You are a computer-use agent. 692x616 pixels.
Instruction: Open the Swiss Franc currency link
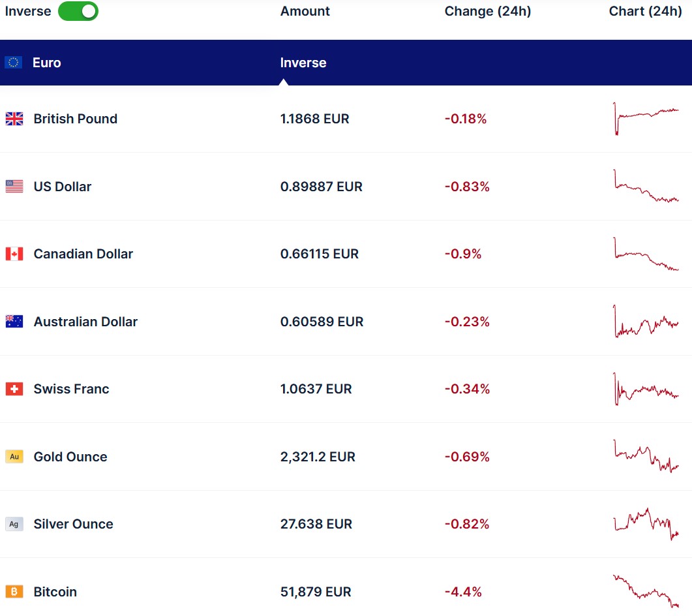pyautogui.click(x=71, y=389)
